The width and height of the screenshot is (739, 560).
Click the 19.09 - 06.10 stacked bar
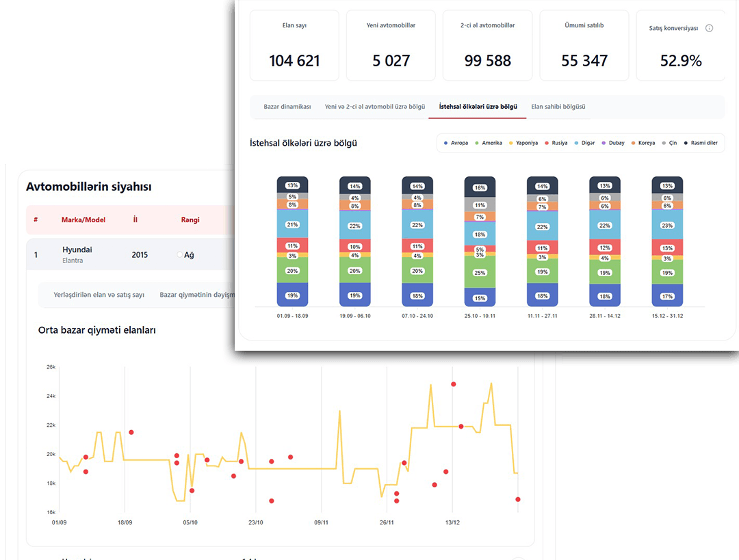[355, 241]
